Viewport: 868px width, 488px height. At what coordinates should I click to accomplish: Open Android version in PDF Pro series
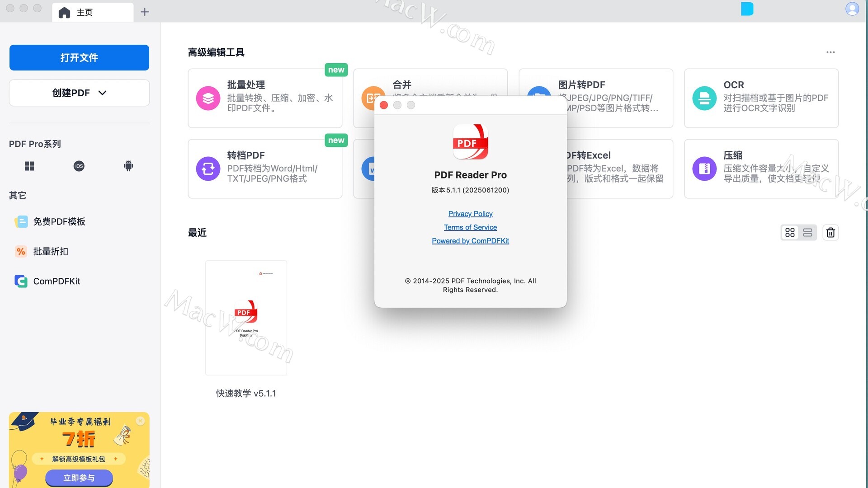(x=128, y=166)
